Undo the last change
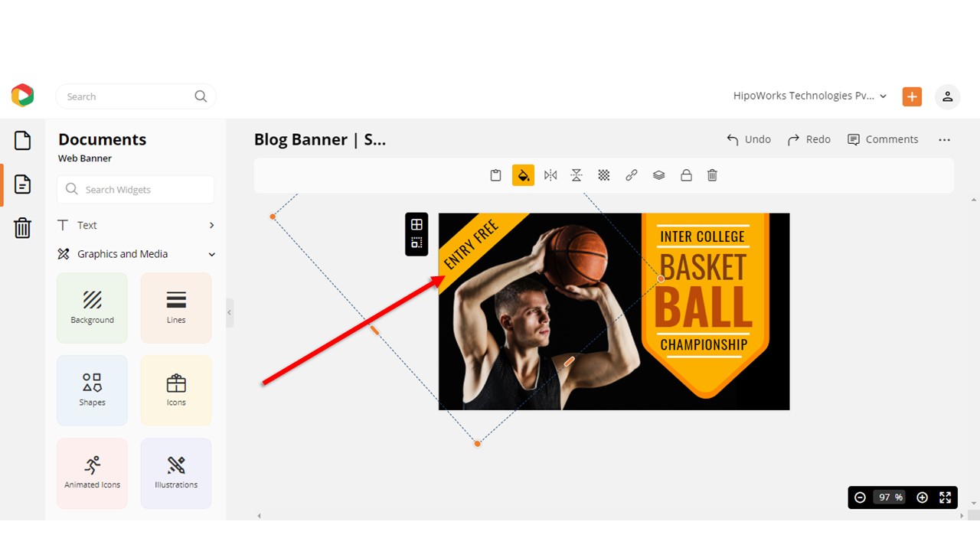The image size is (980, 551). click(748, 139)
